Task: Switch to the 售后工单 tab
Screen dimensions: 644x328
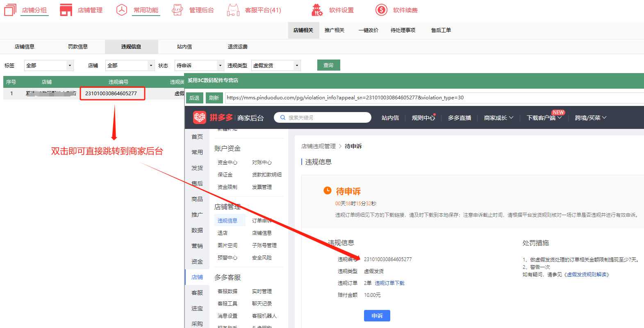Action: point(441,30)
